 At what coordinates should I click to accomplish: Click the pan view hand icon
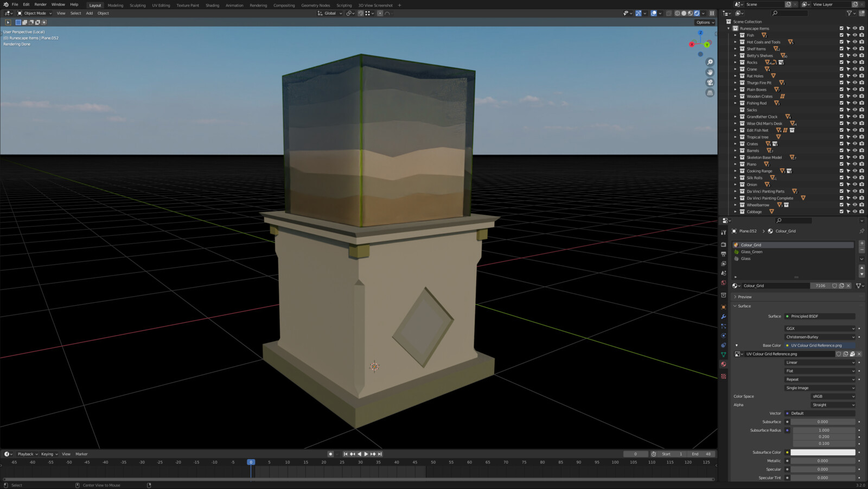(x=710, y=72)
